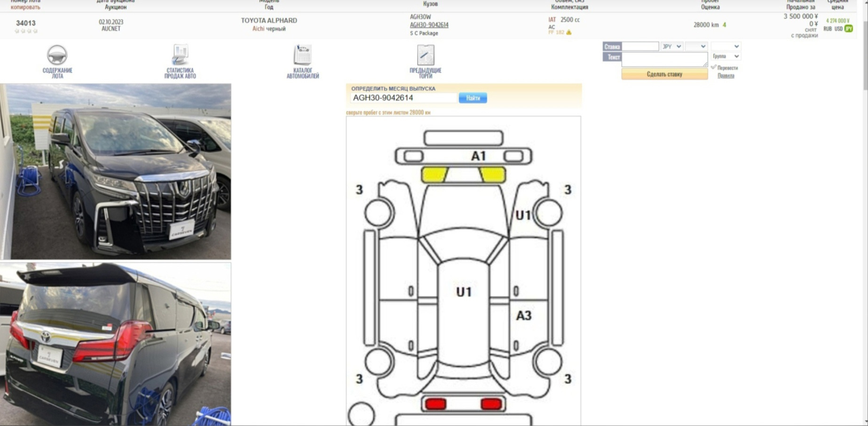The image size is (868, 426).
Task: Click the starting price 3 500 000 ¥
Action: (800, 16)
